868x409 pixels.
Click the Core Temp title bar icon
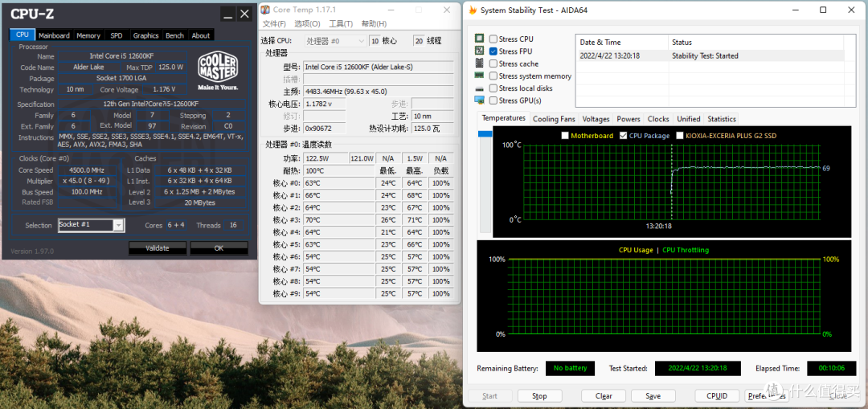click(266, 10)
